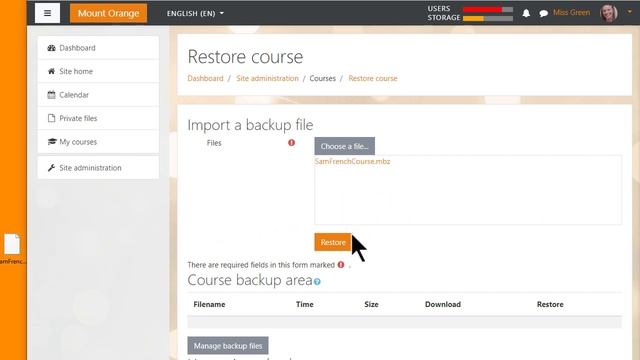The image size is (640, 360).
Task: Click the Site administration wrench icon
Action: pyautogui.click(x=51, y=168)
